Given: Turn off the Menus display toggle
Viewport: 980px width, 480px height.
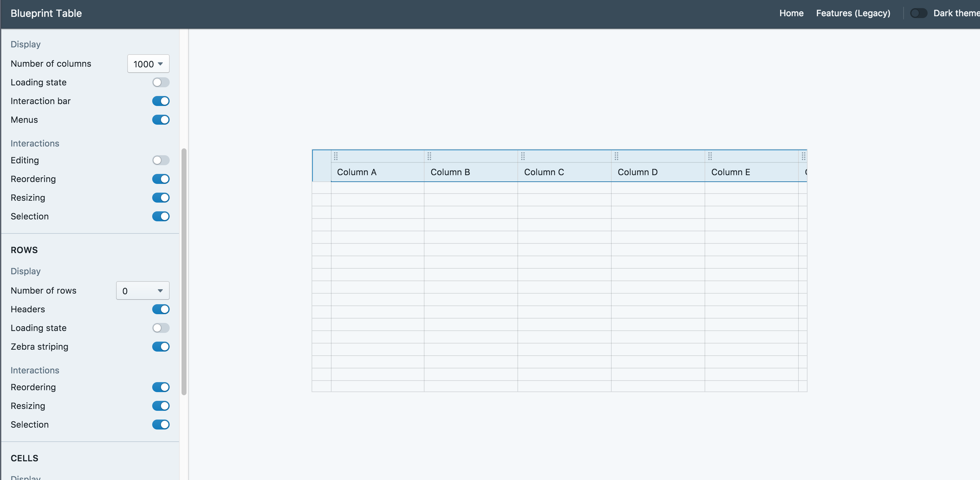Looking at the screenshot, I should point(161,120).
